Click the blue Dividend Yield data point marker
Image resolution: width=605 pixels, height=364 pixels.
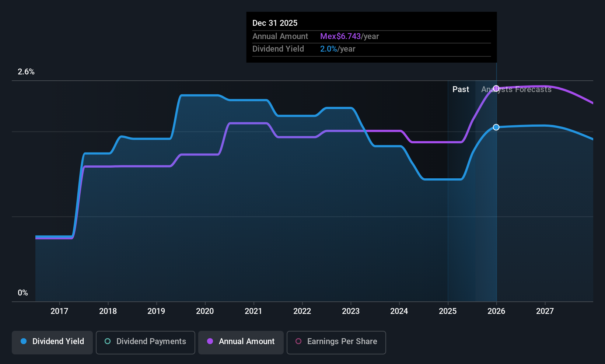click(496, 127)
